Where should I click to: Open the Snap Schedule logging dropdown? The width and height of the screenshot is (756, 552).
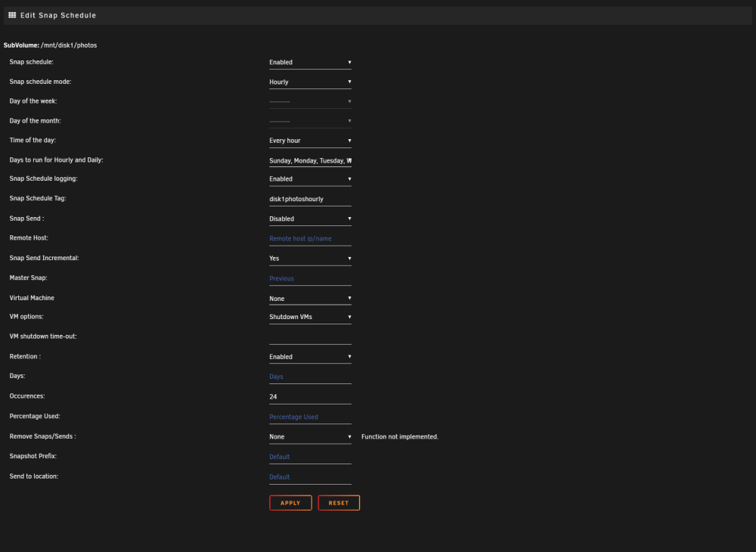click(x=310, y=179)
